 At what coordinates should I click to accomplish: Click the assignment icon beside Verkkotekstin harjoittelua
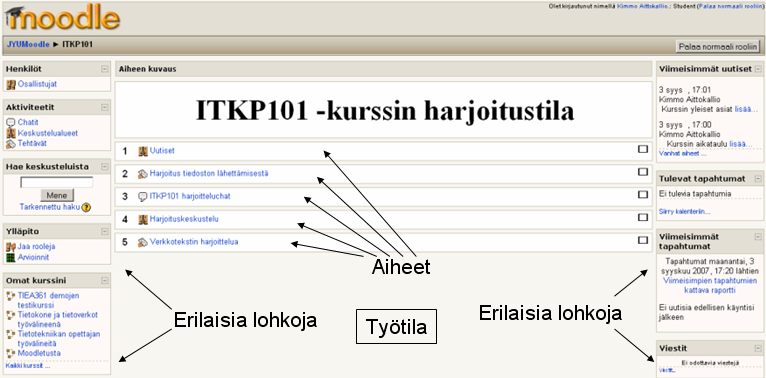tap(143, 242)
